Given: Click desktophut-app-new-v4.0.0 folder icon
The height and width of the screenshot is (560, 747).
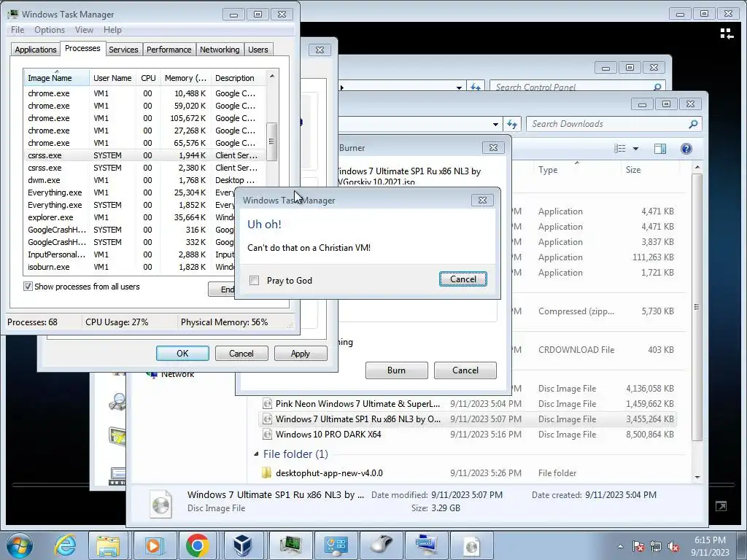Looking at the screenshot, I should tap(267, 472).
